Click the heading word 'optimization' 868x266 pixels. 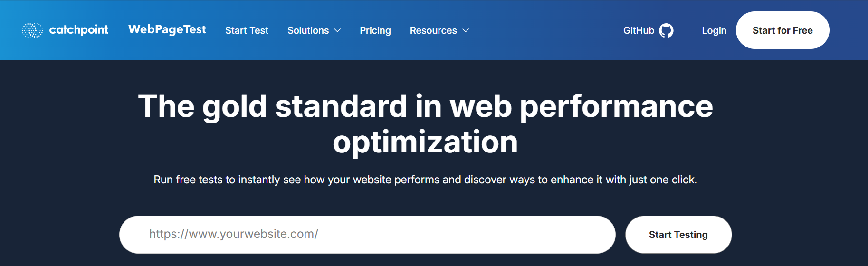425,142
